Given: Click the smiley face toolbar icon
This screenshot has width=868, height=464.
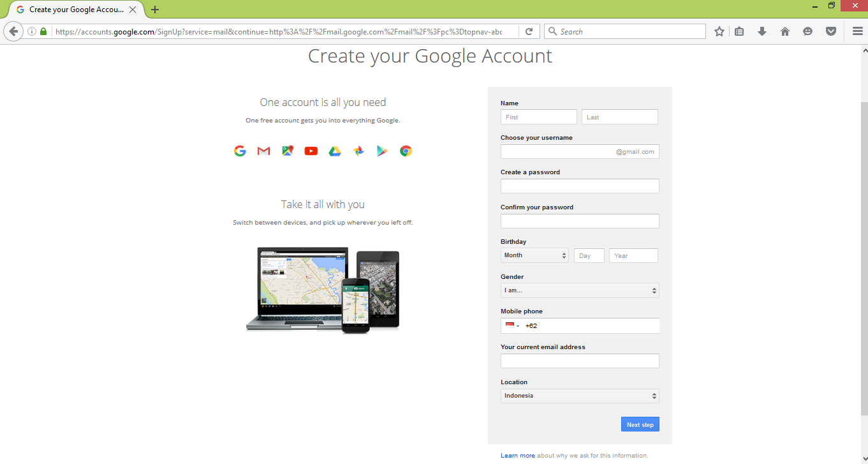Looking at the screenshot, I should (808, 31).
